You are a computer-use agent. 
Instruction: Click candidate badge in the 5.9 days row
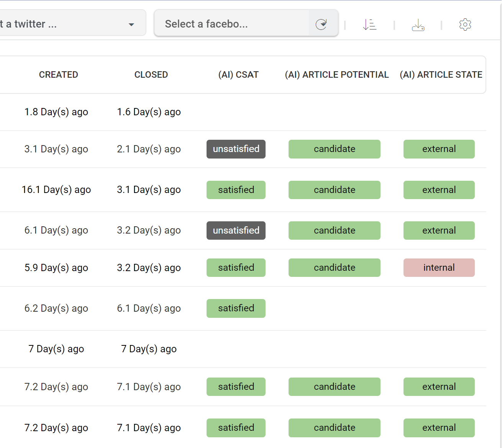[334, 268]
